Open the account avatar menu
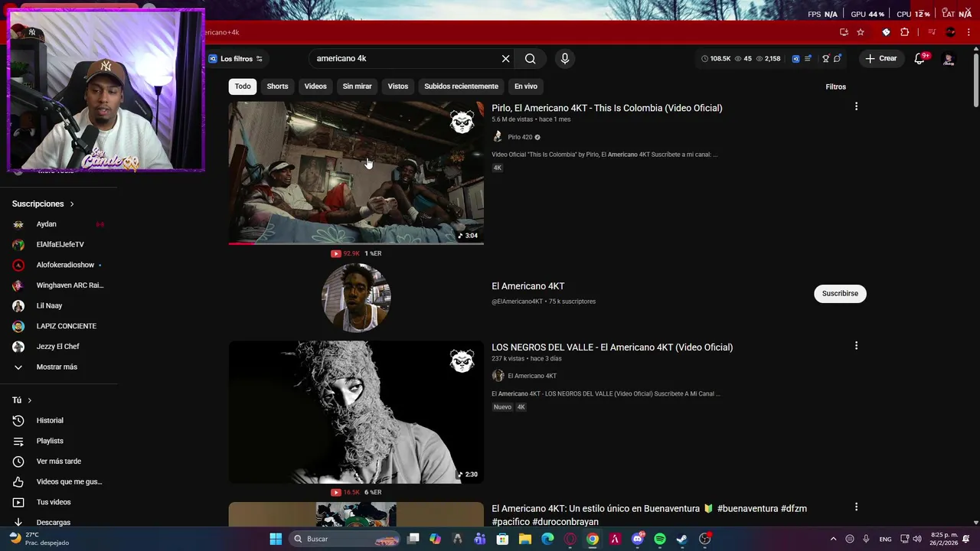Image resolution: width=980 pixels, height=551 pixels. click(949, 59)
